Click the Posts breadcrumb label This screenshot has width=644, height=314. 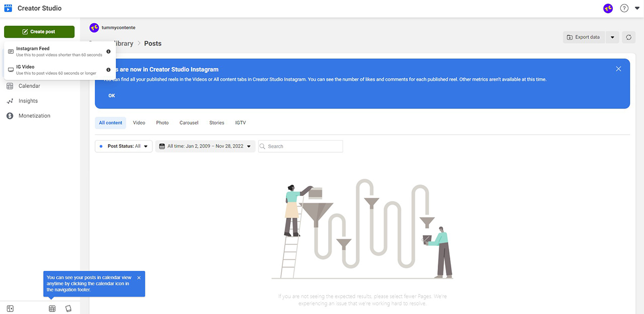[x=153, y=44]
